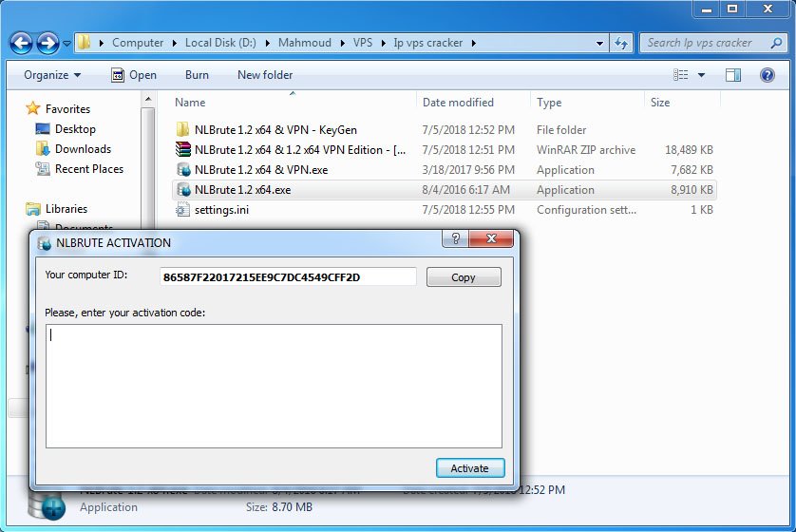Sort by the Type column header
The height and width of the screenshot is (532, 796).
click(x=549, y=102)
